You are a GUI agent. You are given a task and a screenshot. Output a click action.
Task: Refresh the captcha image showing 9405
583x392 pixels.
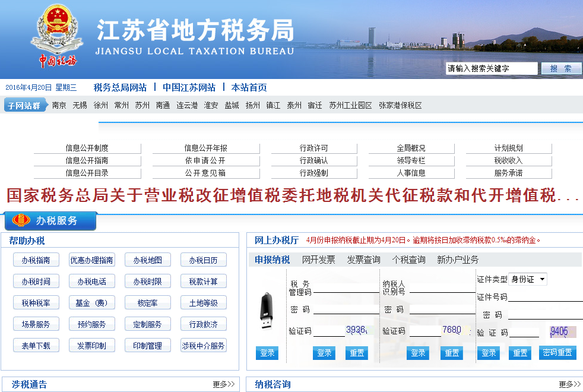pos(563,332)
